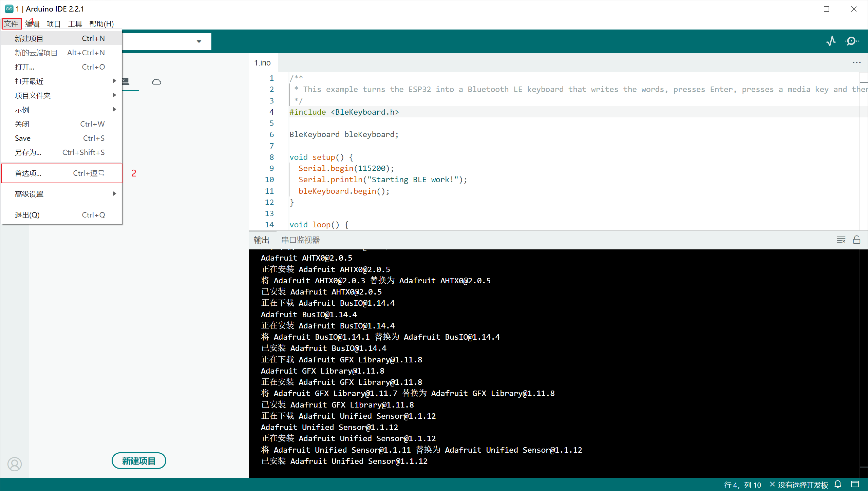Choose 新建项目 from file menu

(x=61, y=38)
